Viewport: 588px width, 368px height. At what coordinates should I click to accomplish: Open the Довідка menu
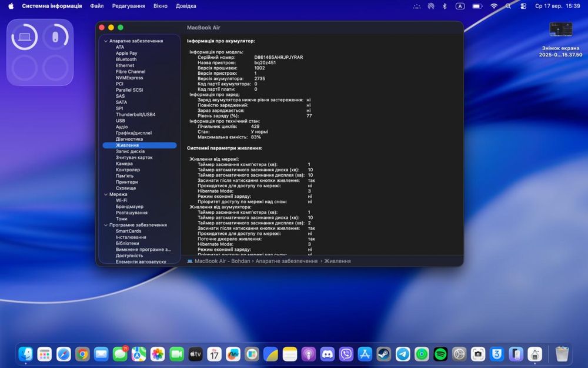pos(186,6)
